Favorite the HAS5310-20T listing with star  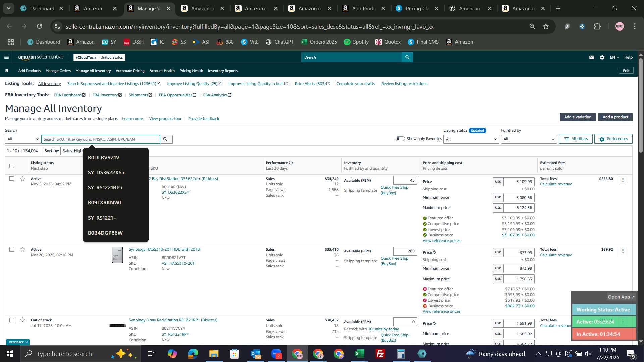pos(22,249)
